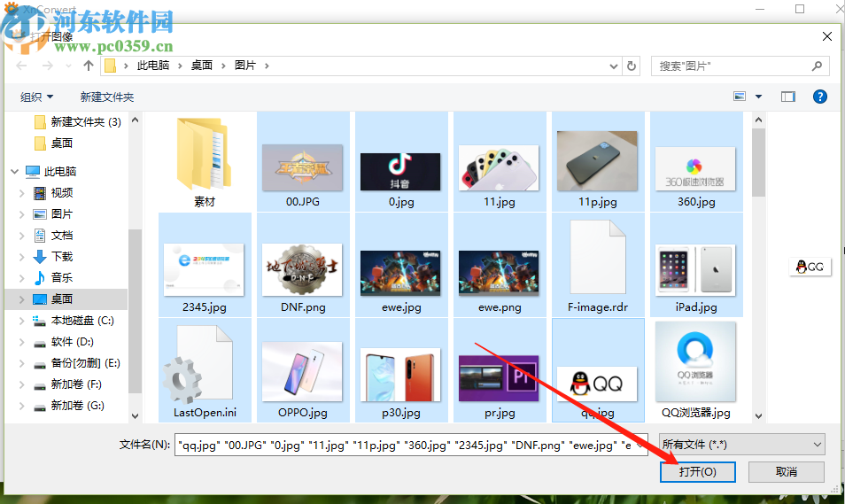Open the recent locations dropdown arrow
The width and height of the screenshot is (845, 504).
(x=68, y=66)
